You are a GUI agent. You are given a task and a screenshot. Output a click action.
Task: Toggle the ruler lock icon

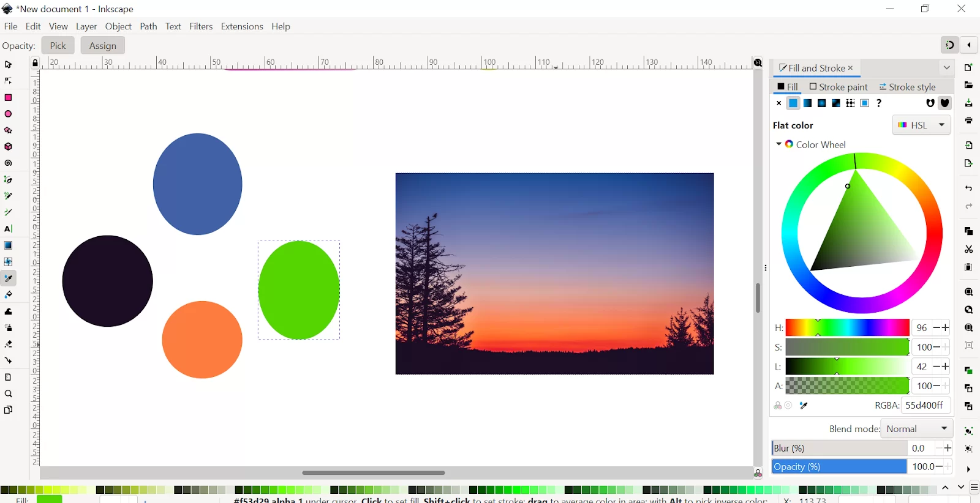click(x=35, y=63)
